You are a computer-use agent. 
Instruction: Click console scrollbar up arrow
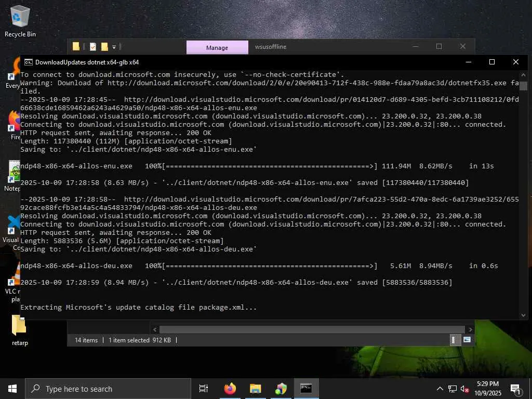click(x=523, y=75)
